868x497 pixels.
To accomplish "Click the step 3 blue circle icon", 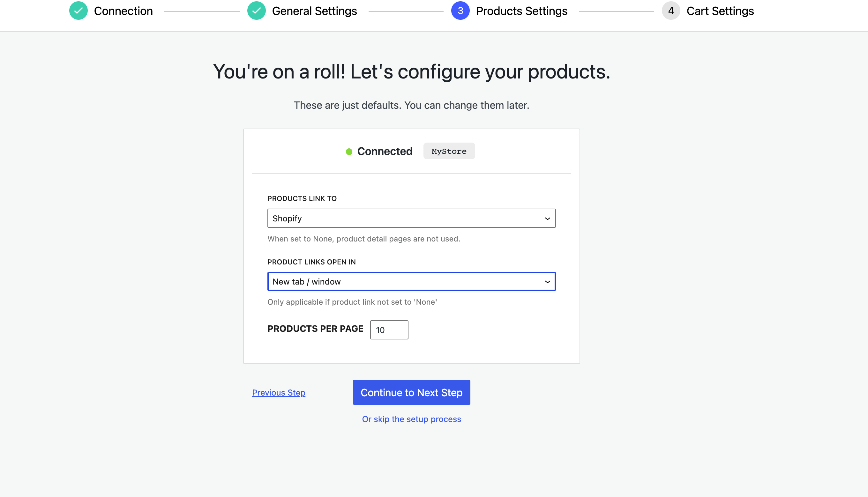I will [x=460, y=11].
